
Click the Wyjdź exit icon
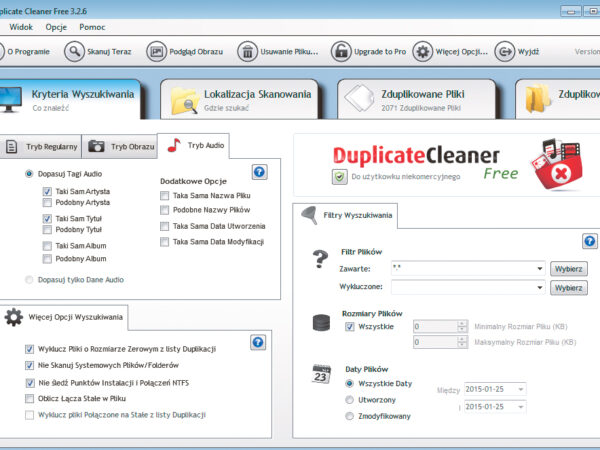coord(503,52)
